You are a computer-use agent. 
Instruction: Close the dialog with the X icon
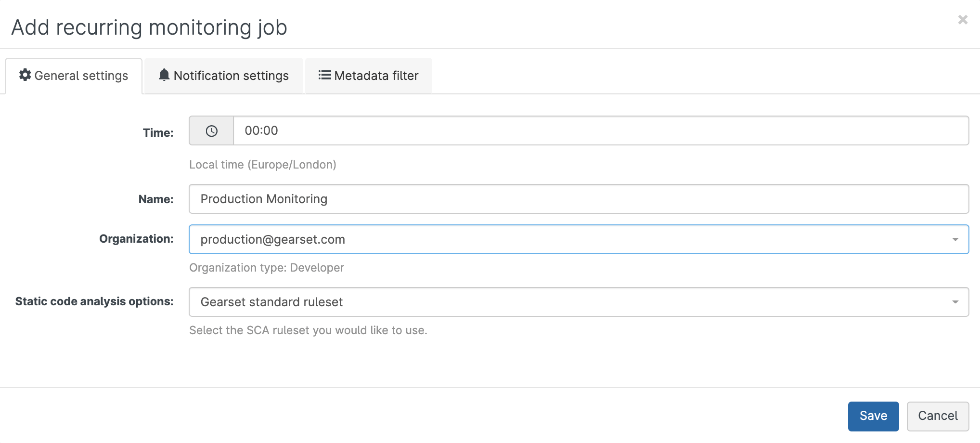[962, 20]
